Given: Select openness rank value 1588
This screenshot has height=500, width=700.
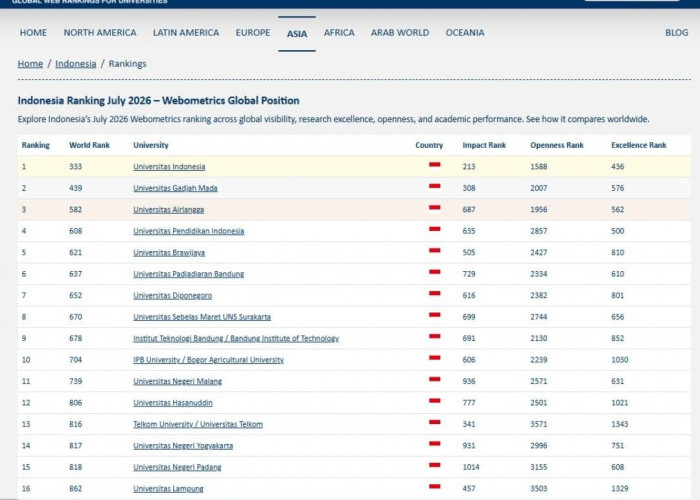Looking at the screenshot, I should (539, 167).
